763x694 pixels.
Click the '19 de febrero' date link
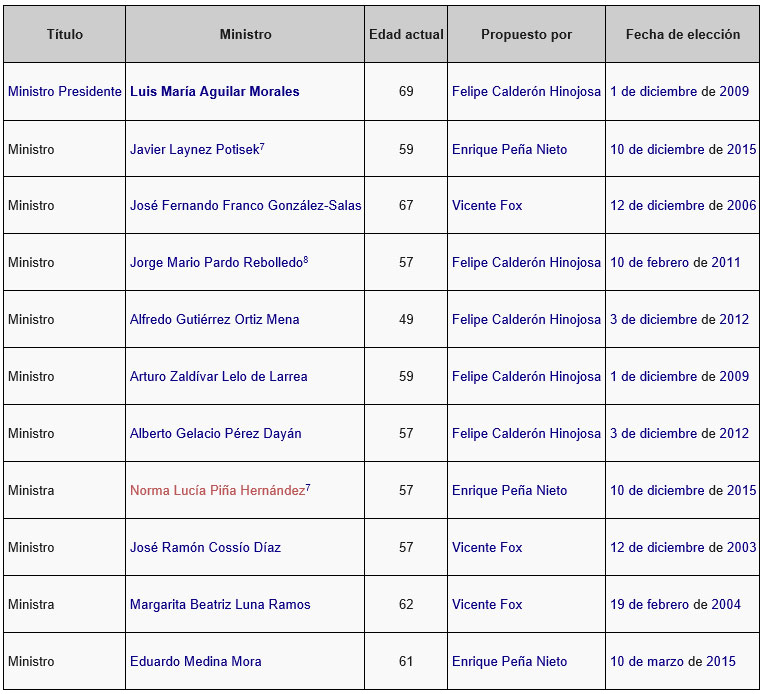click(650, 605)
